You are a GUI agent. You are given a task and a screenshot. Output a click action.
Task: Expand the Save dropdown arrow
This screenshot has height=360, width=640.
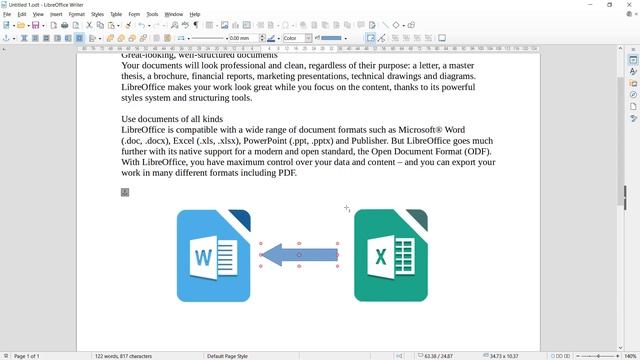pyautogui.click(x=43, y=26)
